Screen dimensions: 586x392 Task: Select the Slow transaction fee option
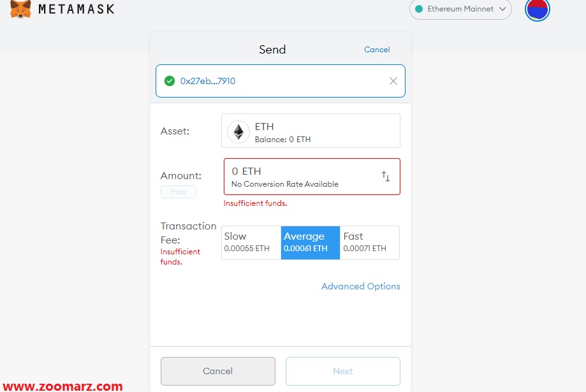[251, 242]
